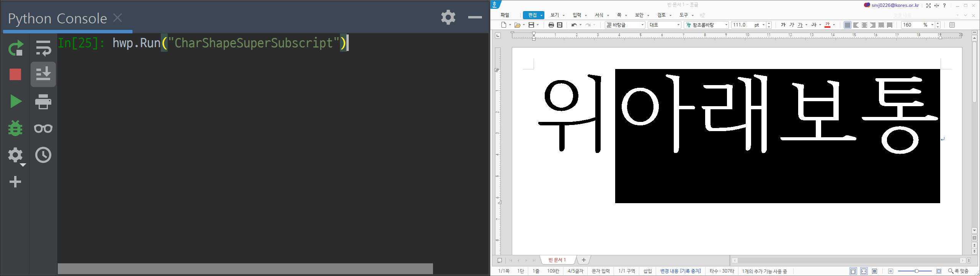
Task: Expand the 검토 menu dropdown arrow
Action: 670,15
